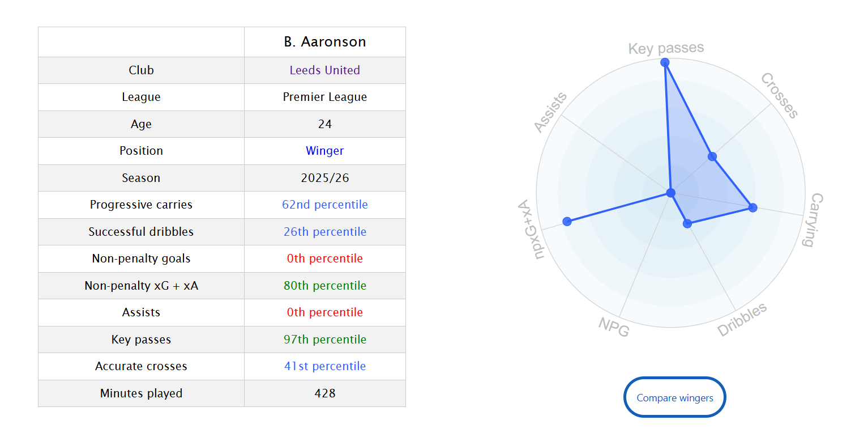Screen dimensions: 868x441
Task: Click the B. Aaronson table header
Action: [324, 42]
